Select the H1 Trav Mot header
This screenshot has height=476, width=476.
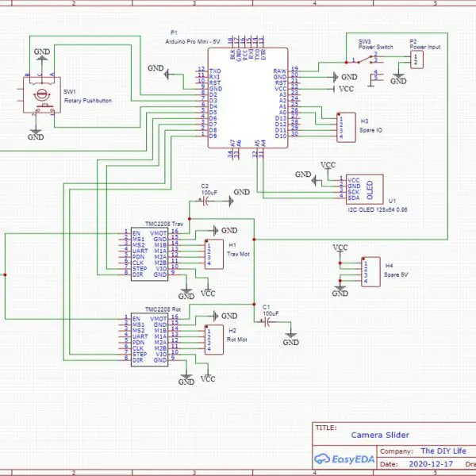point(213,252)
